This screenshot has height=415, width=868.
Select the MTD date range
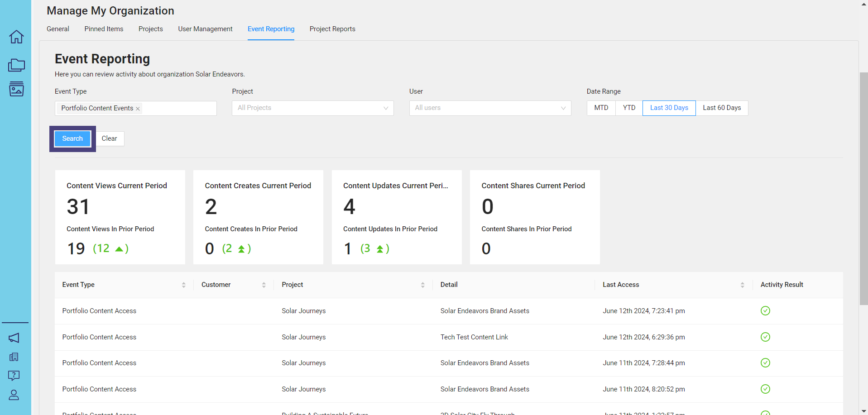[601, 108]
